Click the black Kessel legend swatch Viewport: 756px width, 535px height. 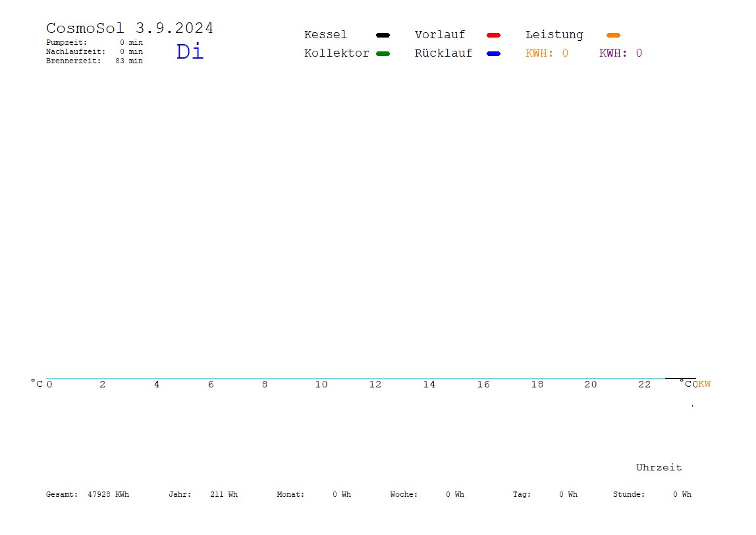383,35
